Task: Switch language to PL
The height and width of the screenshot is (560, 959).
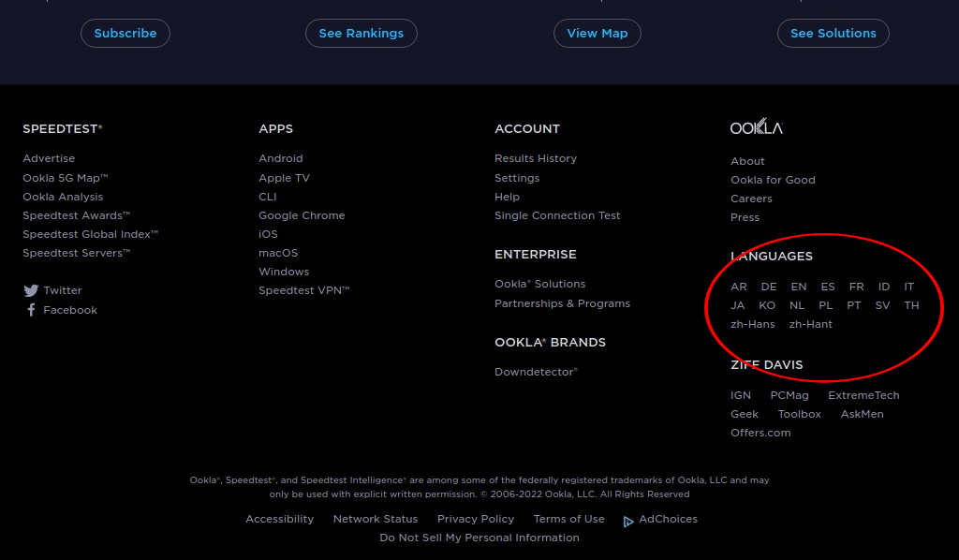Action: click(826, 305)
